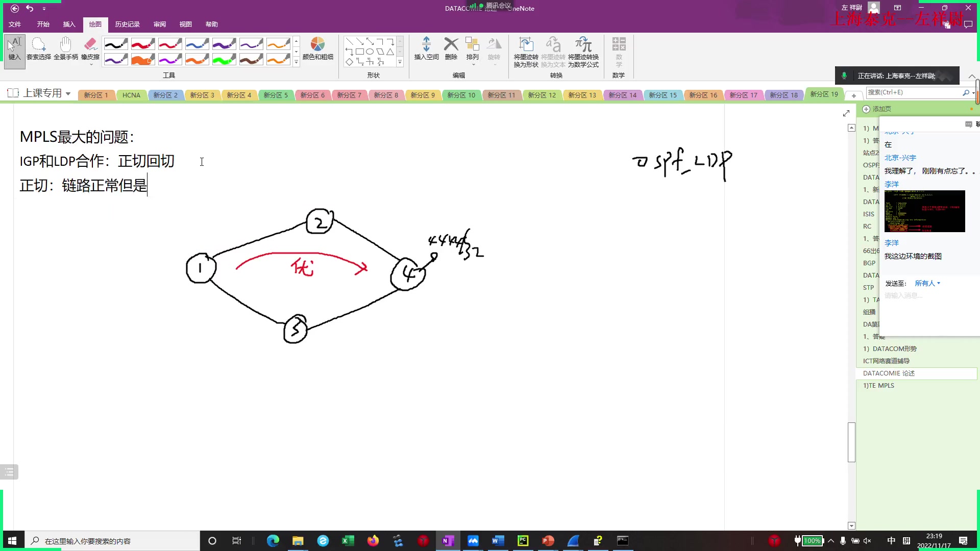
Task: Open the HCNA section tab
Action: (131, 95)
